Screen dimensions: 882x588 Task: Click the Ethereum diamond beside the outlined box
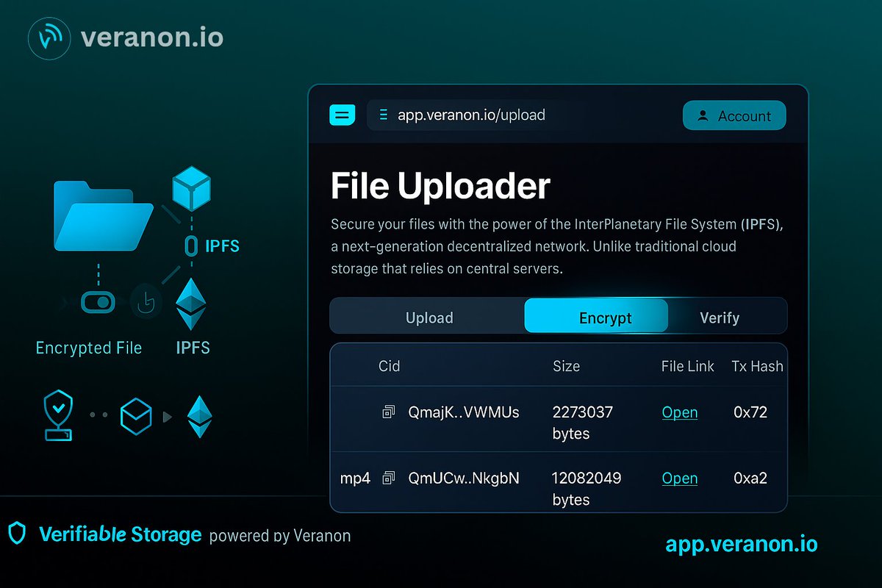click(199, 417)
